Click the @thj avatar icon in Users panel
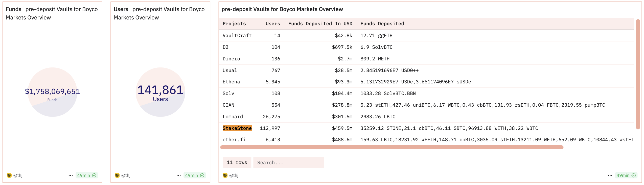Image resolution: width=644 pixels, height=185 pixels. [x=117, y=175]
